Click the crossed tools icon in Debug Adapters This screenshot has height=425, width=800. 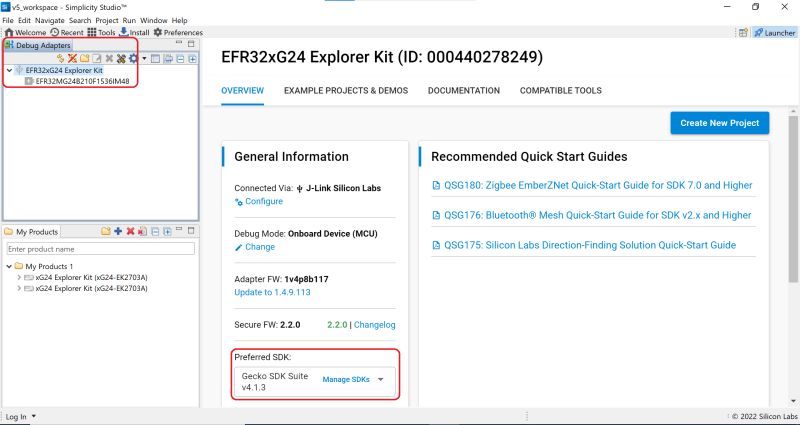tap(121, 59)
